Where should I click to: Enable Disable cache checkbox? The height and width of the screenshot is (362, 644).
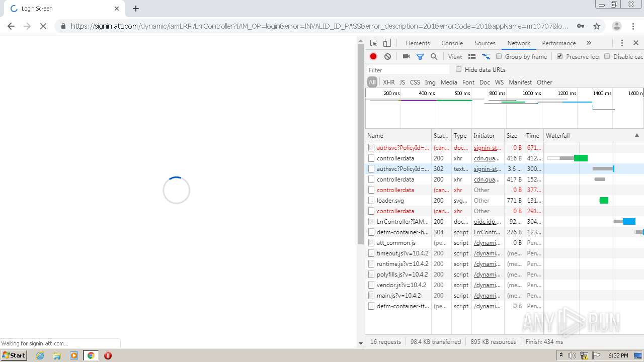(607, 56)
